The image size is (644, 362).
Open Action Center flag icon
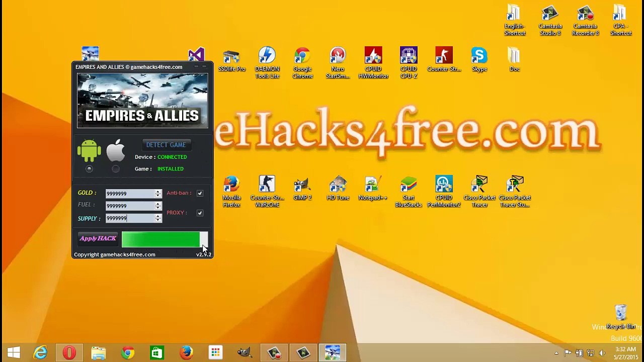(x=568, y=353)
